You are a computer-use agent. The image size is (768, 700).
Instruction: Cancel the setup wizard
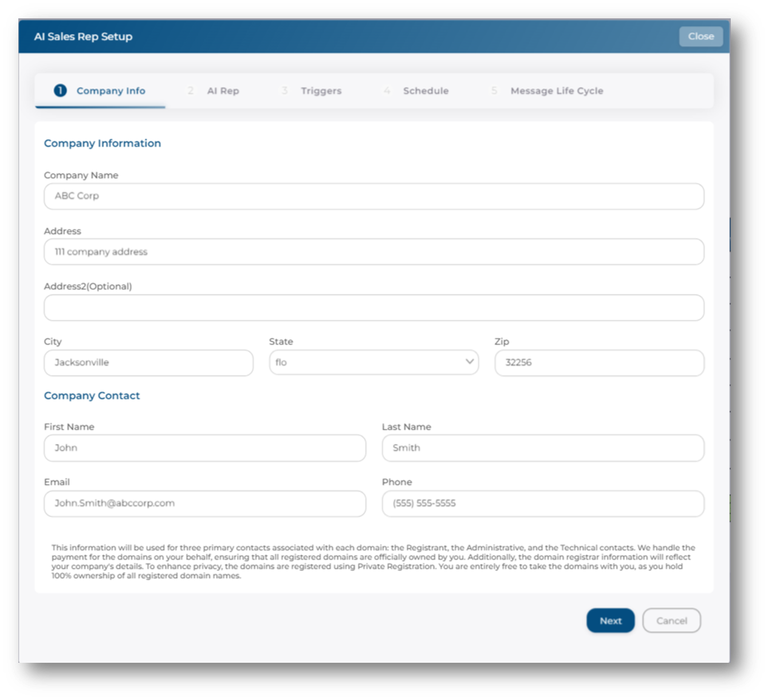pos(671,620)
